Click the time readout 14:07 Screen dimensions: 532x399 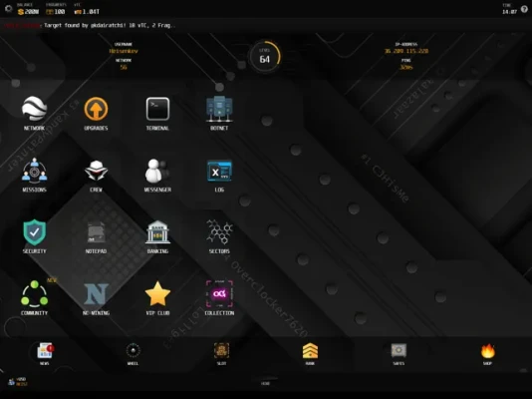(x=510, y=12)
